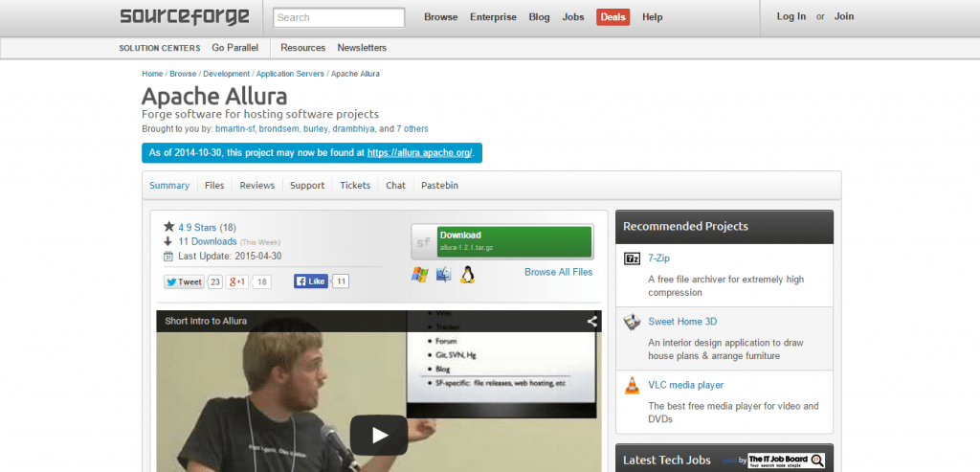The image size is (980, 472).
Task: Click the Facebook like count 11
Action: coord(341,281)
